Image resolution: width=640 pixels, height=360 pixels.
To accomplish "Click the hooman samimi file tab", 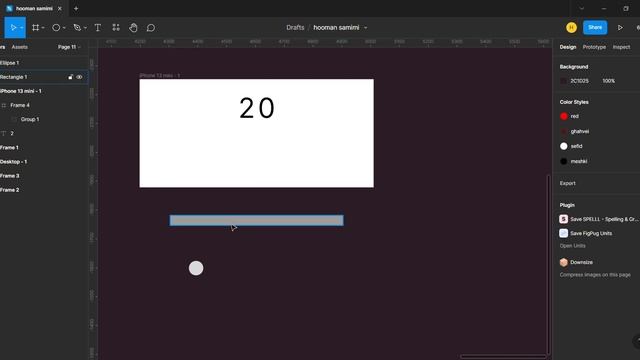I will click(34, 8).
